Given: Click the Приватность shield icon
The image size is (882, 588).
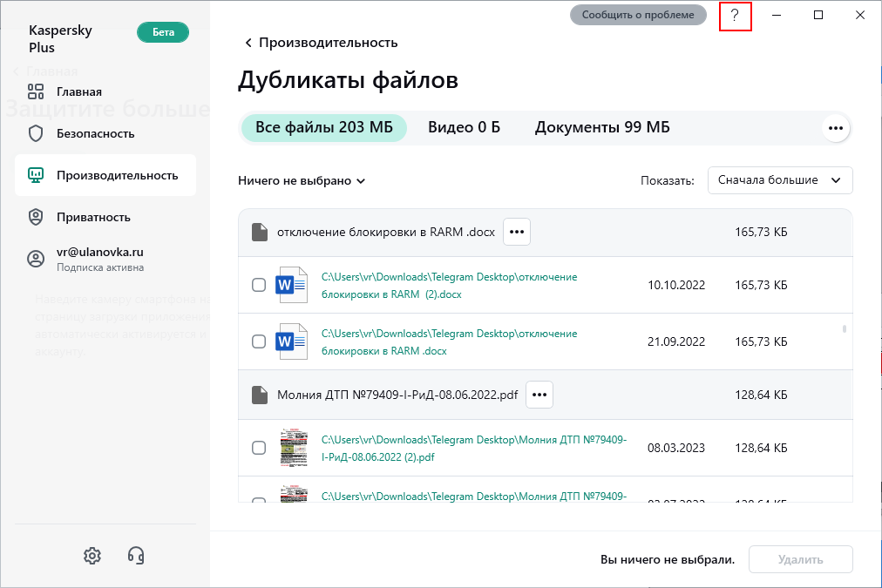Looking at the screenshot, I should point(36,217).
